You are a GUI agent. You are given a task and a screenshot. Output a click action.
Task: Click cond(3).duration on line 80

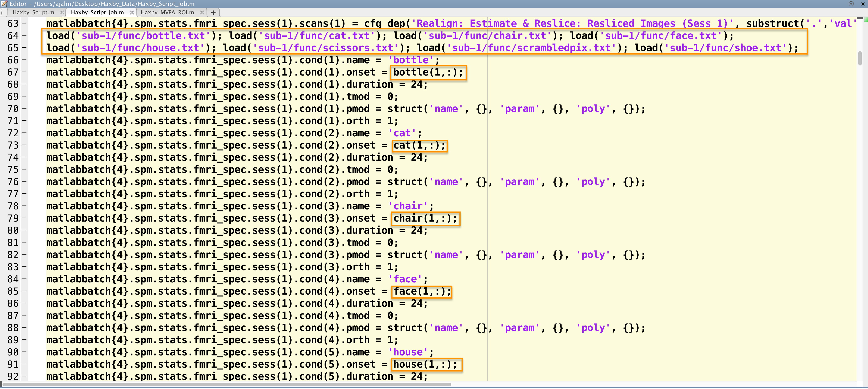tap(346, 231)
